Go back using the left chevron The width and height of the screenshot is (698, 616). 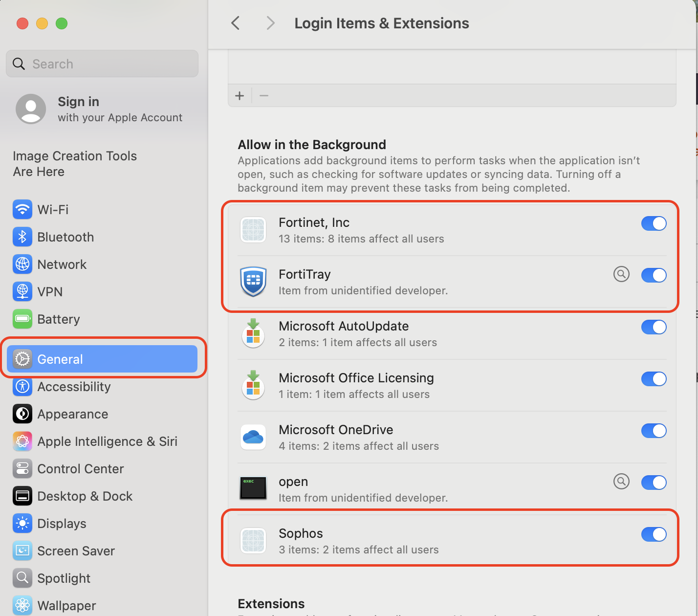(x=236, y=23)
